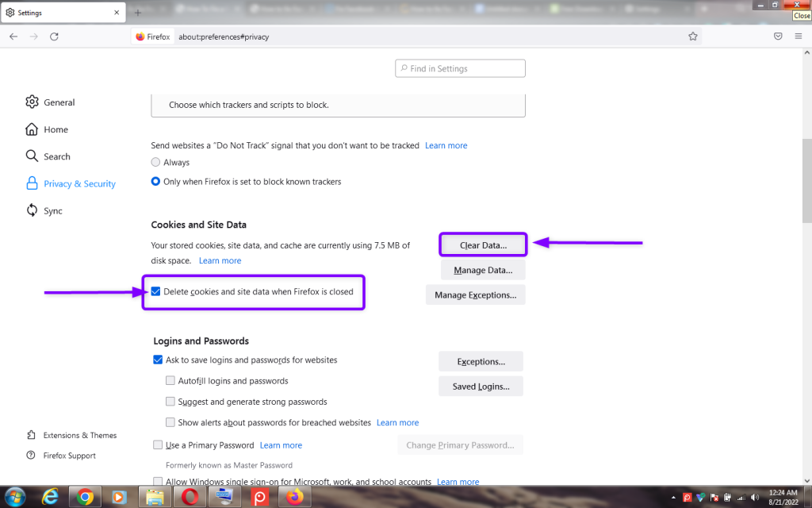Reload the current page
The height and width of the screenshot is (508, 812).
pyautogui.click(x=54, y=37)
